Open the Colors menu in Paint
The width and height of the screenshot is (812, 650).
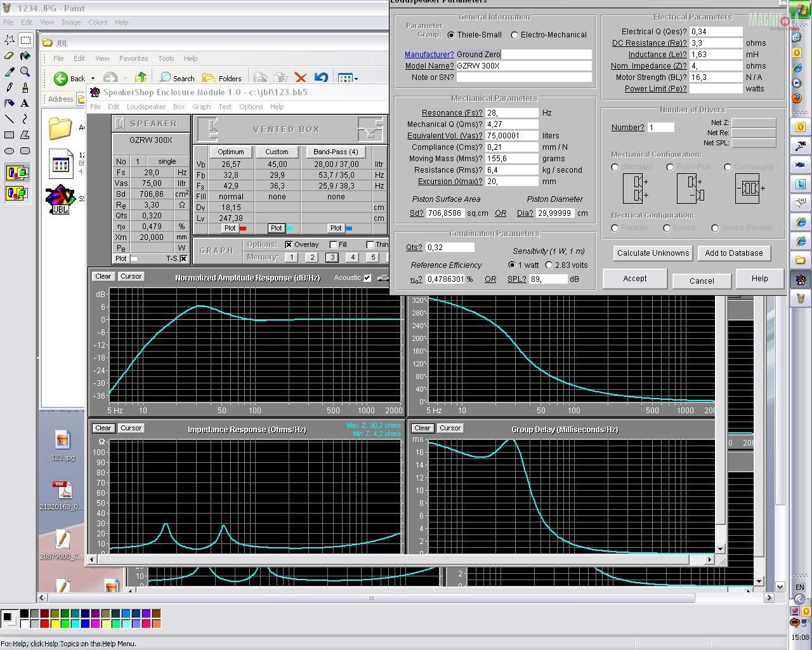pos(98,22)
